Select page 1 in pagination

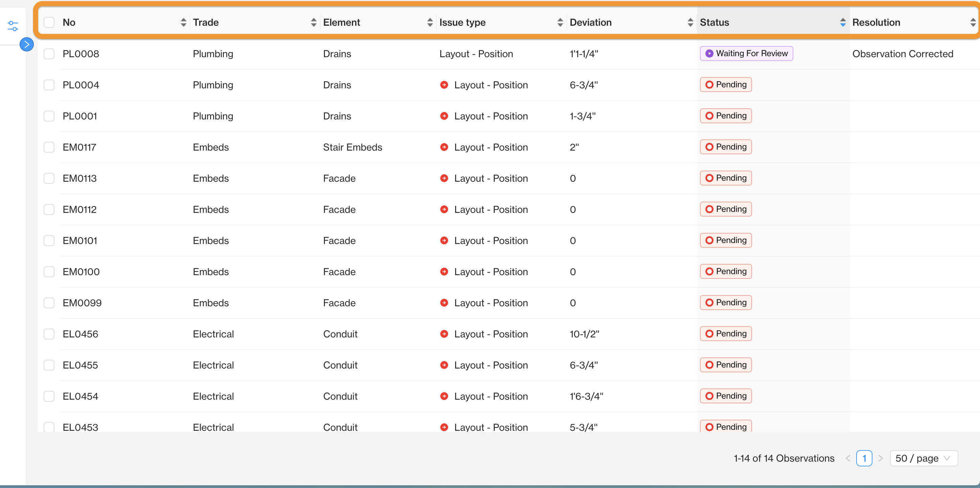[x=864, y=458]
